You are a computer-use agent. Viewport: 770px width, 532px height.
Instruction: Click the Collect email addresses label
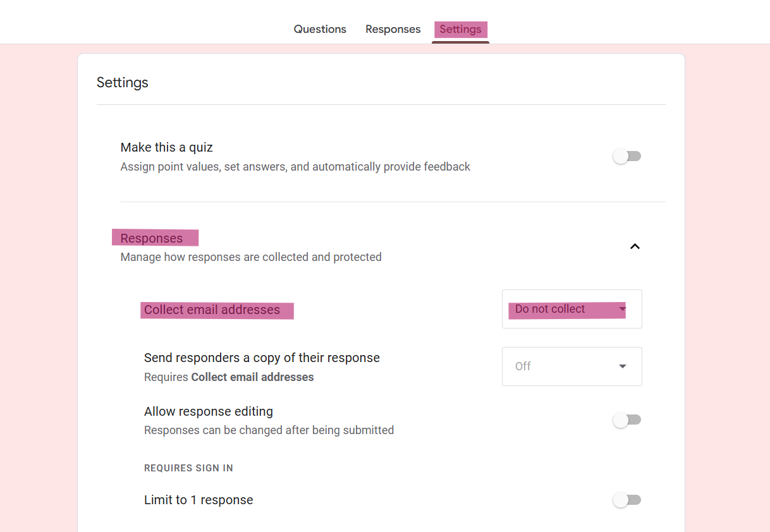click(212, 310)
